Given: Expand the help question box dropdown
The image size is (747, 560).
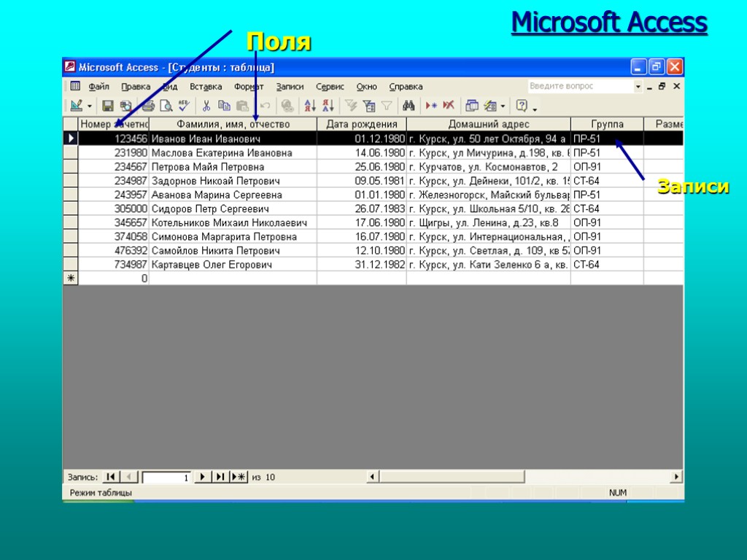Looking at the screenshot, I should pyautogui.click(x=638, y=87).
